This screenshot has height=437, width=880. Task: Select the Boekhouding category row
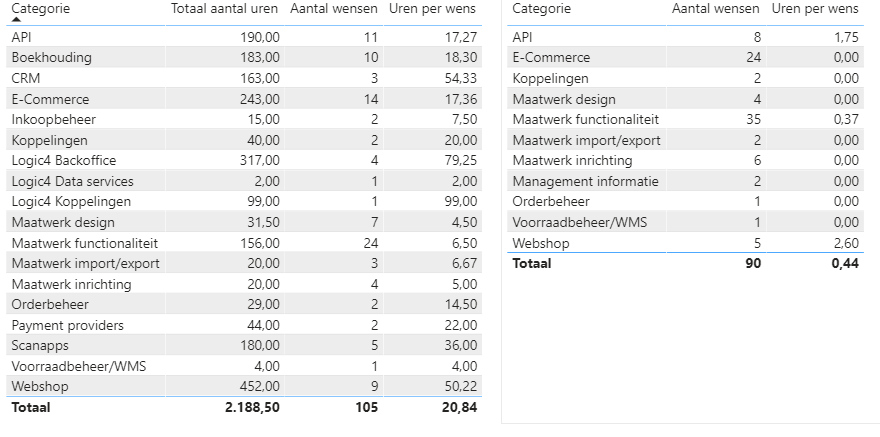coord(51,58)
